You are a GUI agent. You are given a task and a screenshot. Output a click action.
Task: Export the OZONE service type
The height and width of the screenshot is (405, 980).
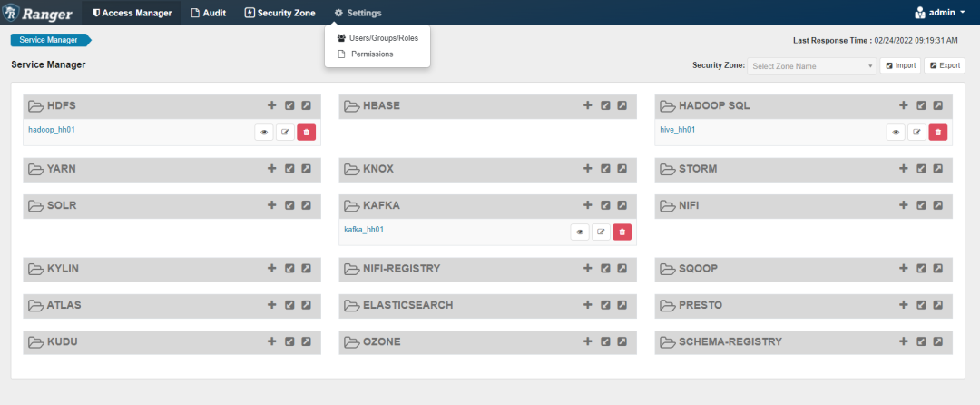click(x=622, y=341)
